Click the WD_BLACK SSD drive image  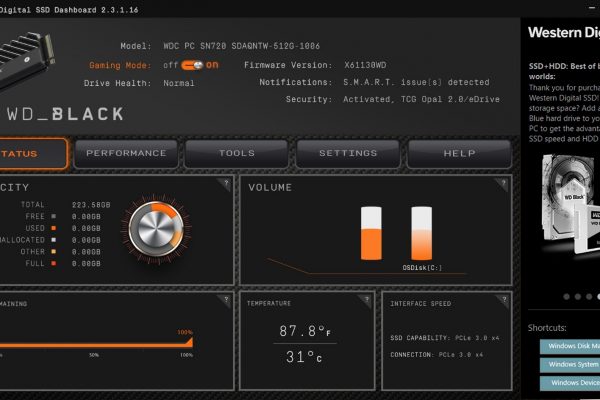pos(26,61)
